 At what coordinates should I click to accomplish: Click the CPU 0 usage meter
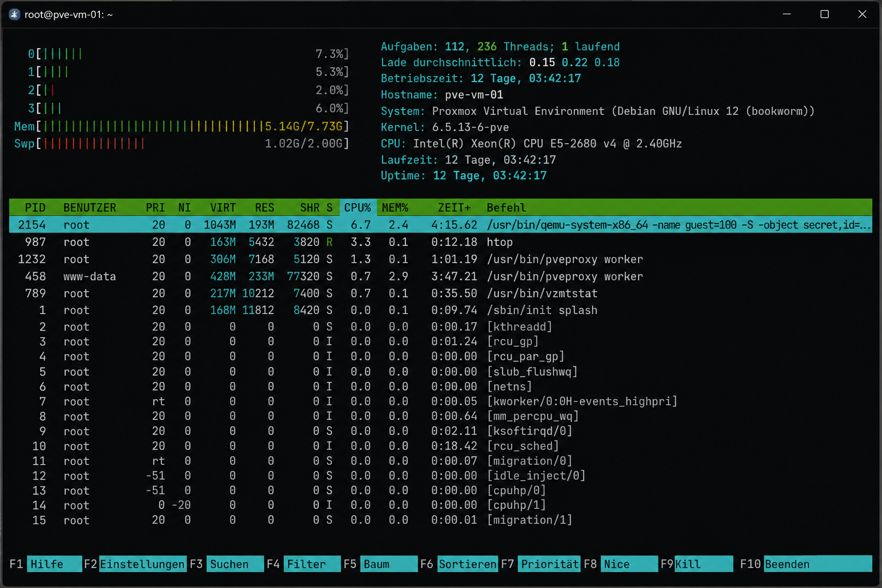(188, 54)
